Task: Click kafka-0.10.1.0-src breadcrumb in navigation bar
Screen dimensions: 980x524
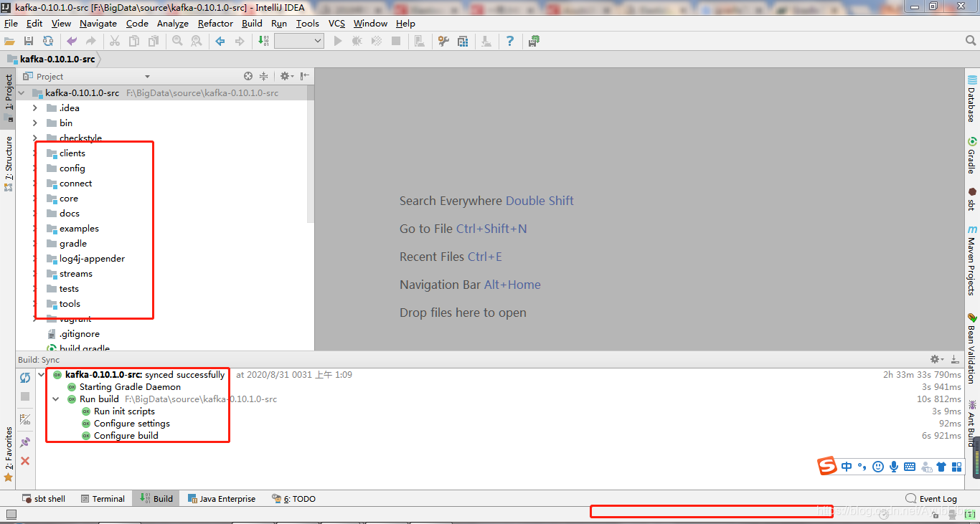Action: click(51, 59)
